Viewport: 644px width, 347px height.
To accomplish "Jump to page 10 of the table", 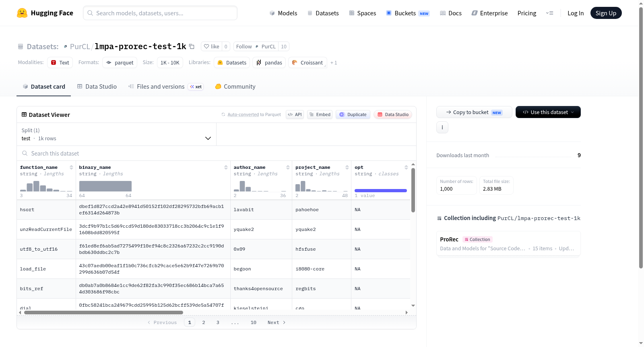I will 254,322.
